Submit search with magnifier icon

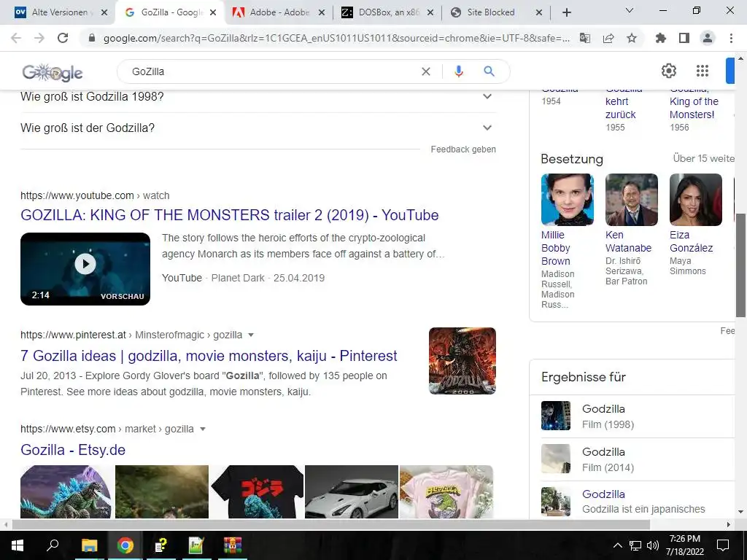489,71
